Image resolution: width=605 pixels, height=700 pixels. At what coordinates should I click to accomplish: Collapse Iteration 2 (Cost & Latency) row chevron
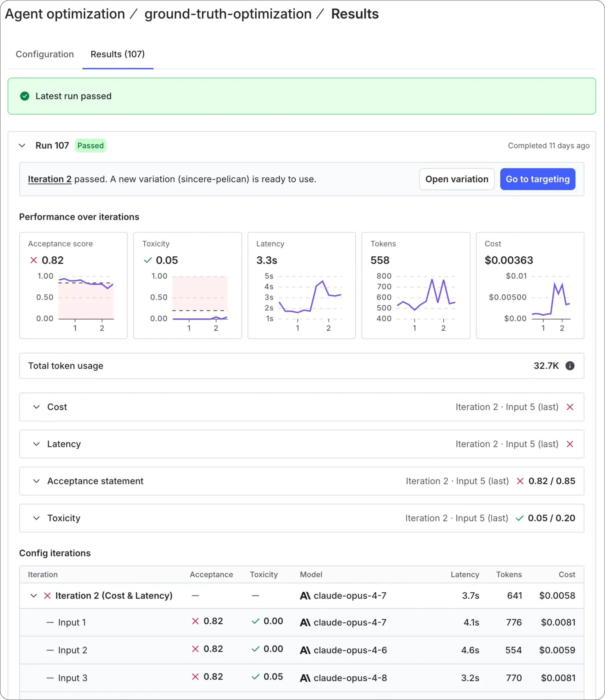pos(33,595)
